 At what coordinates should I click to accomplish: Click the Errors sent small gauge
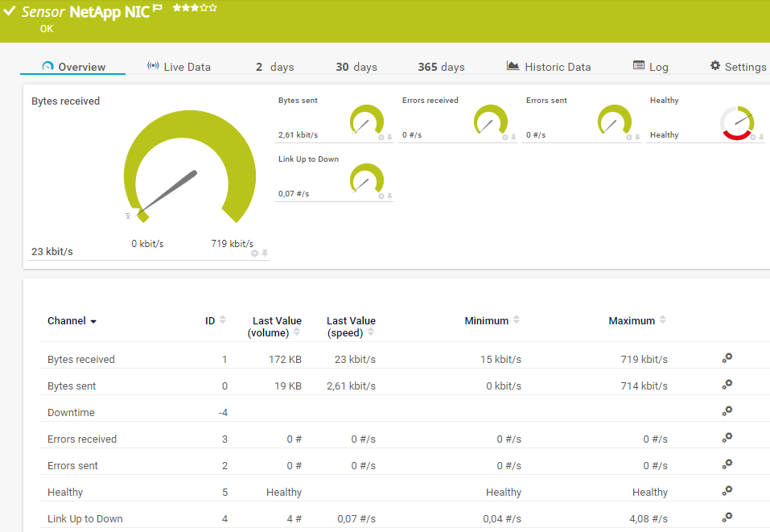pos(615,120)
